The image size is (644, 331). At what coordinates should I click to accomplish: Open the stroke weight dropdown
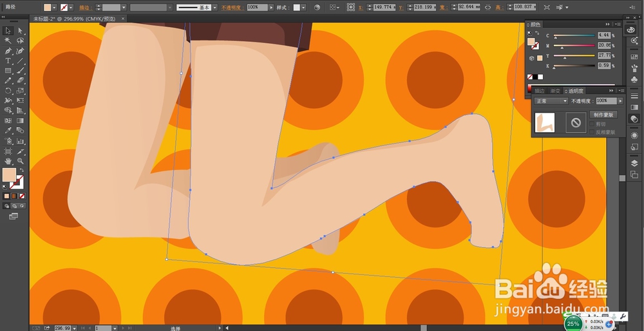[x=124, y=7]
